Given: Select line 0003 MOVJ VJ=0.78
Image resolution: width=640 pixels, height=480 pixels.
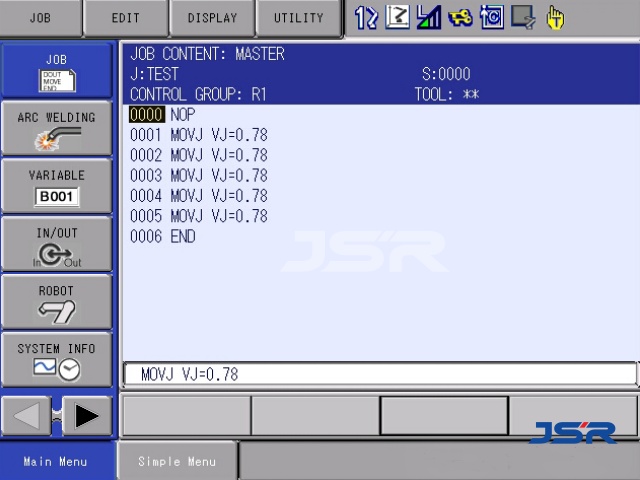Looking at the screenshot, I should 199,176.
